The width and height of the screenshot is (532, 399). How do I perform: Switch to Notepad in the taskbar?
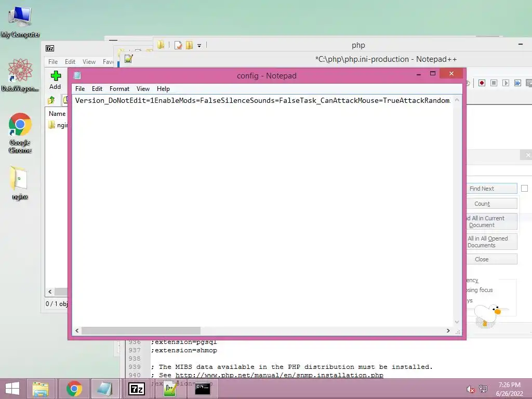click(105, 389)
